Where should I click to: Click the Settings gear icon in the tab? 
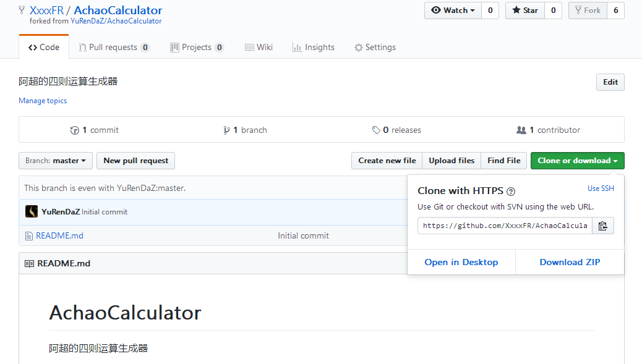click(x=359, y=48)
